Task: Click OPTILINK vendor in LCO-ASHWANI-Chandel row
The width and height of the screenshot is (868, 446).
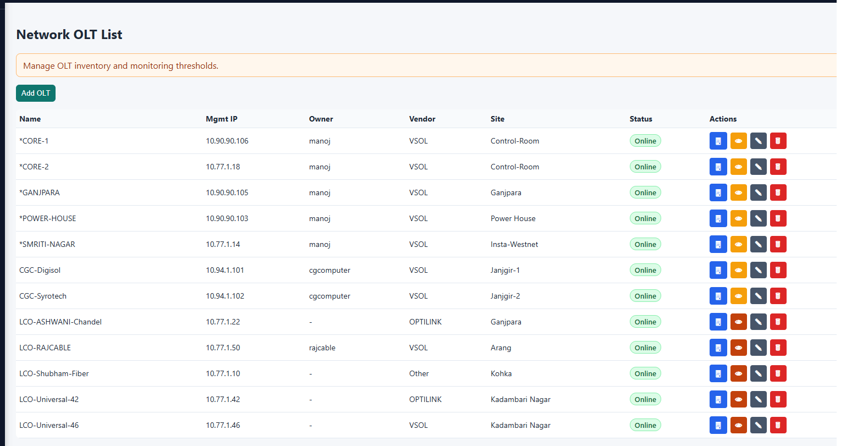Action: 426,322
